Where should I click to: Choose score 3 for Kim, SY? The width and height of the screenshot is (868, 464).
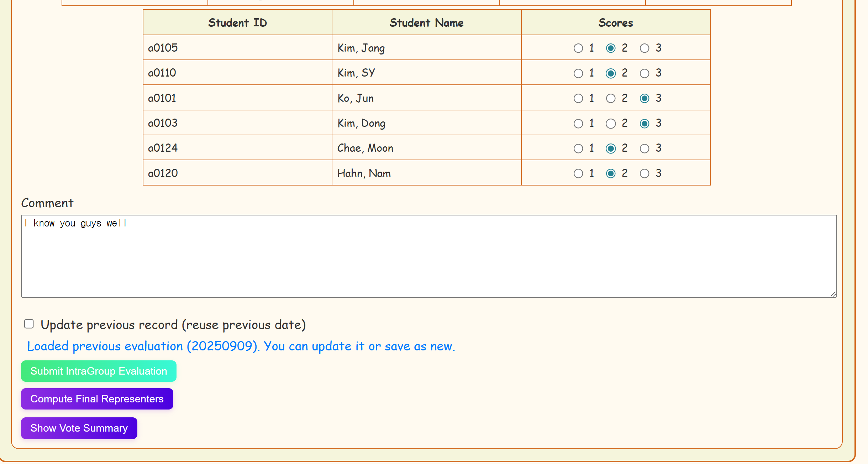click(645, 73)
